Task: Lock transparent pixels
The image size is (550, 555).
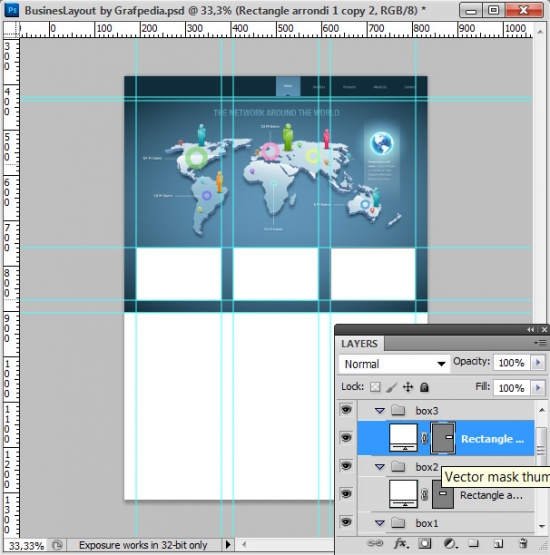Action: (375, 387)
